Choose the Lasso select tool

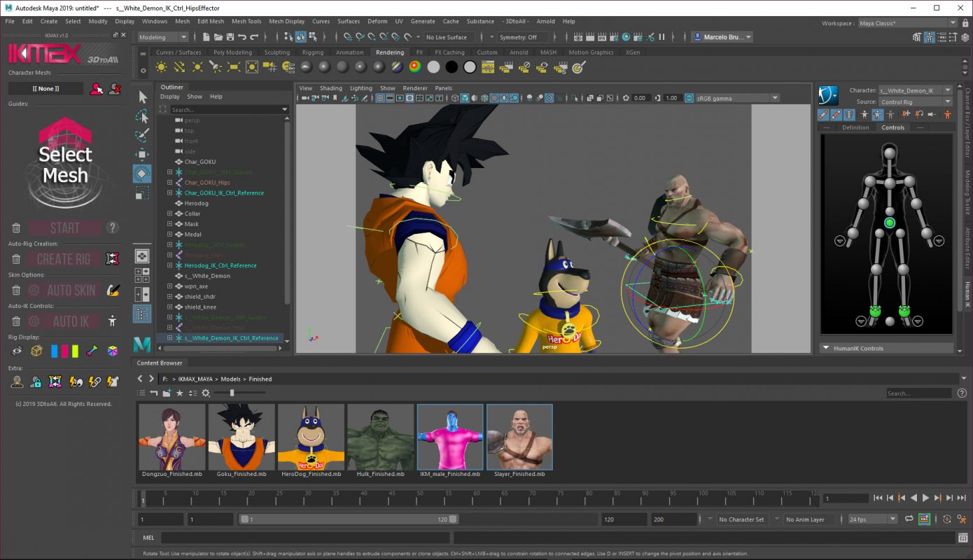pos(142,115)
